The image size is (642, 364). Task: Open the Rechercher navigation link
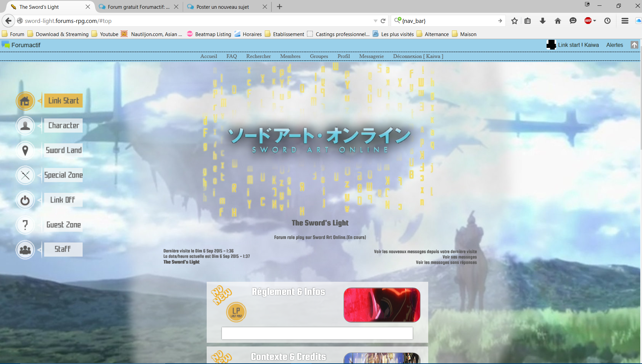click(x=258, y=56)
